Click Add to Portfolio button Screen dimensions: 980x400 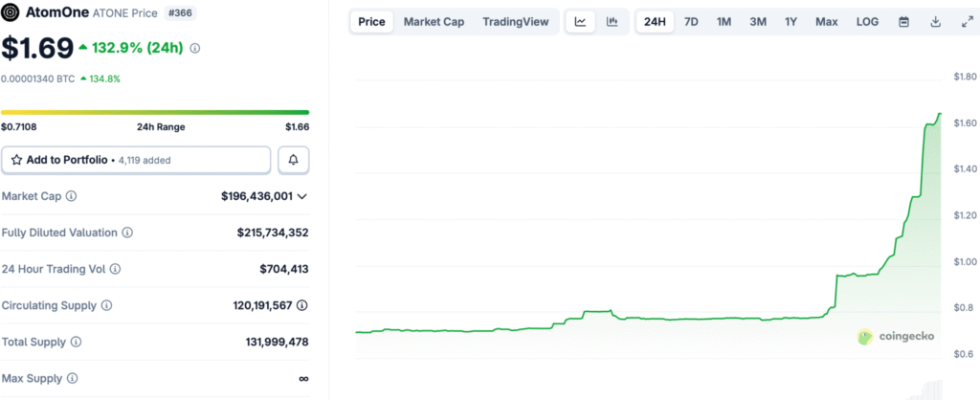point(136,160)
